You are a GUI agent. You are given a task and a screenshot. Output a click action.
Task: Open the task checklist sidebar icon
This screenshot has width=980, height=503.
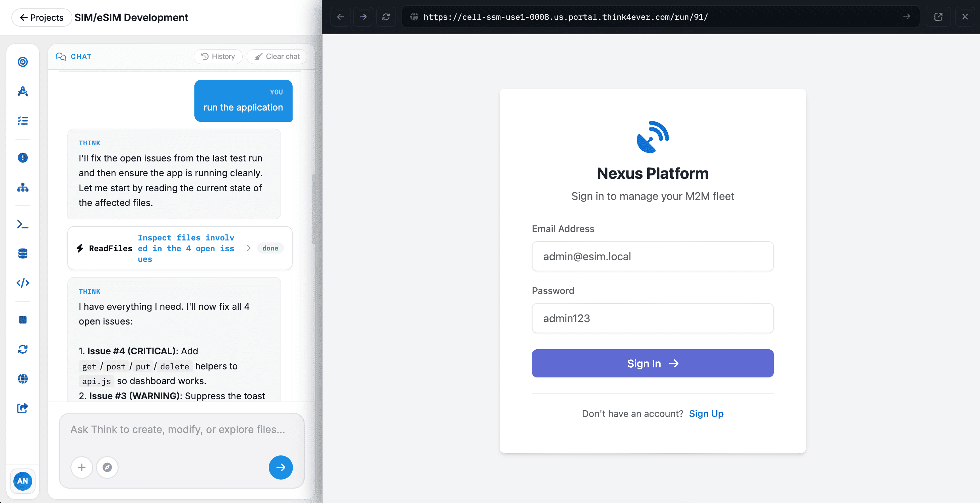(x=23, y=121)
